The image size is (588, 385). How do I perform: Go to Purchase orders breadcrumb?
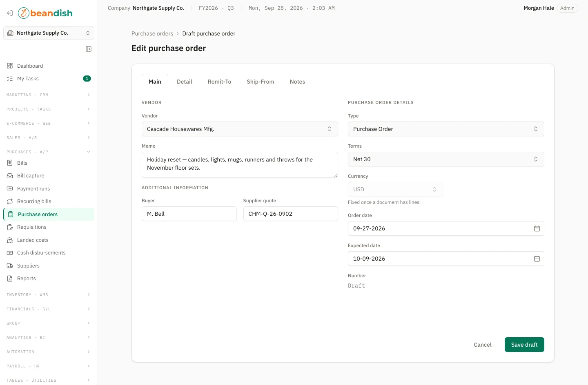coord(152,33)
